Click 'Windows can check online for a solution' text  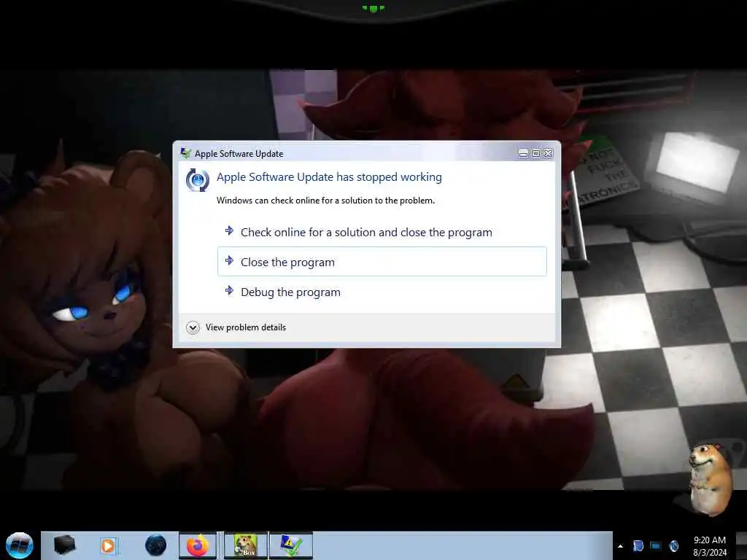325,201
